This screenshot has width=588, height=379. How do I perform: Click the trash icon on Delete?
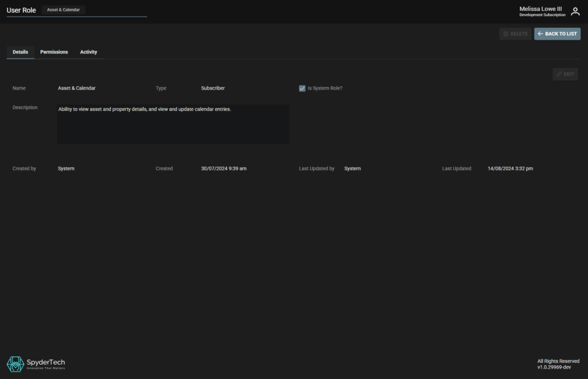506,34
